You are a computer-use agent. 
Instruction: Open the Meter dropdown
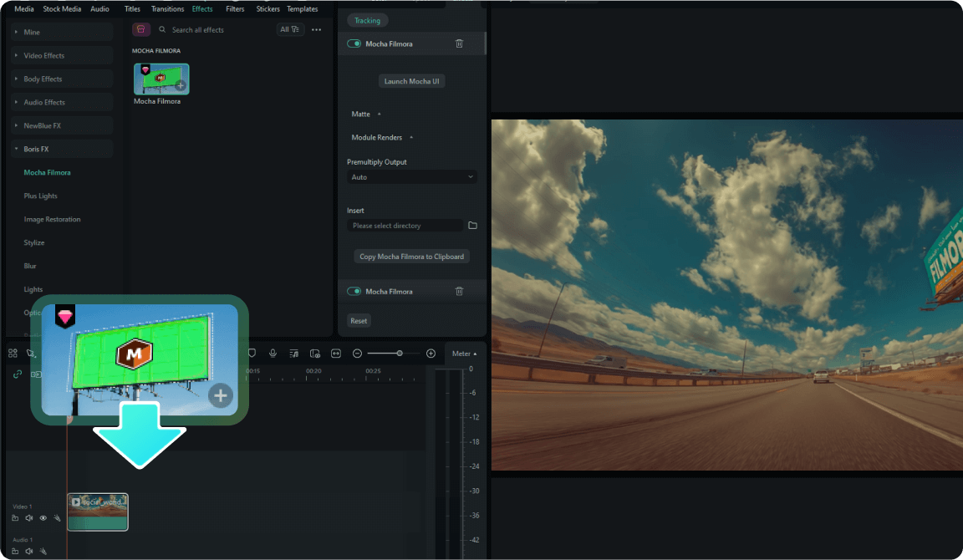click(464, 353)
